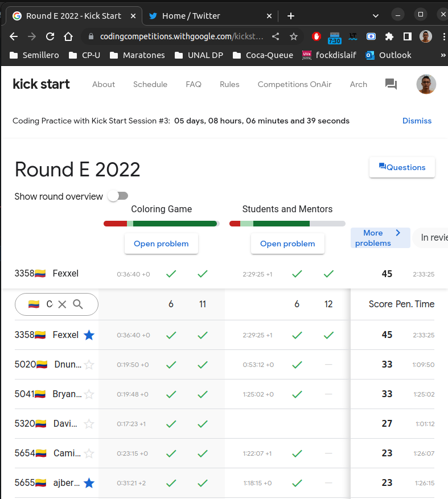Go back using the browser back arrow

click(x=14, y=36)
